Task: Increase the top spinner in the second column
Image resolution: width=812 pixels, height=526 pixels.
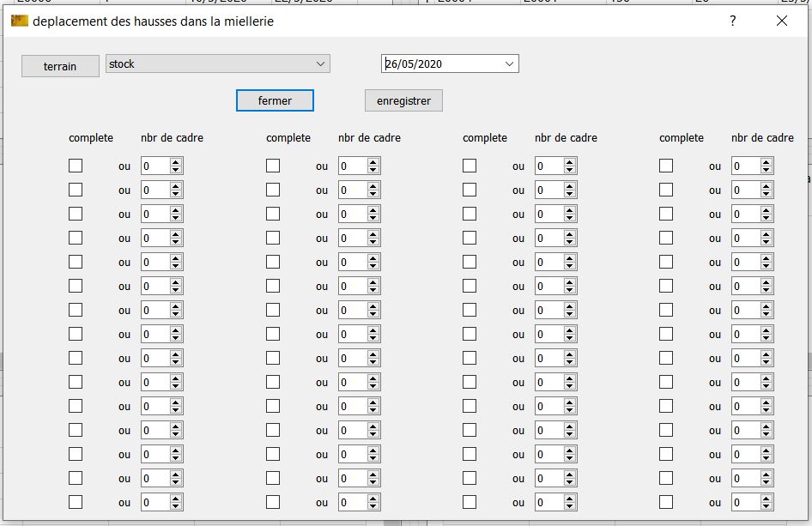Action: tap(373, 162)
